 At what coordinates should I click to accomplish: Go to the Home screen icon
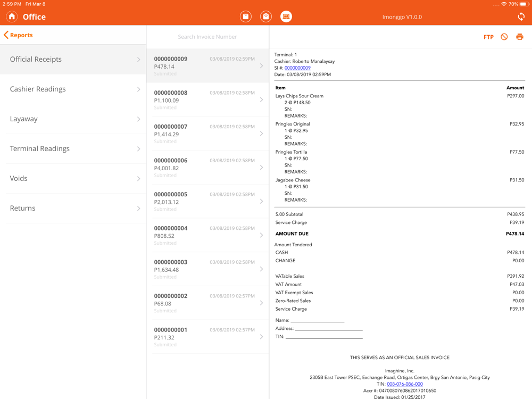click(x=12, y=16)
